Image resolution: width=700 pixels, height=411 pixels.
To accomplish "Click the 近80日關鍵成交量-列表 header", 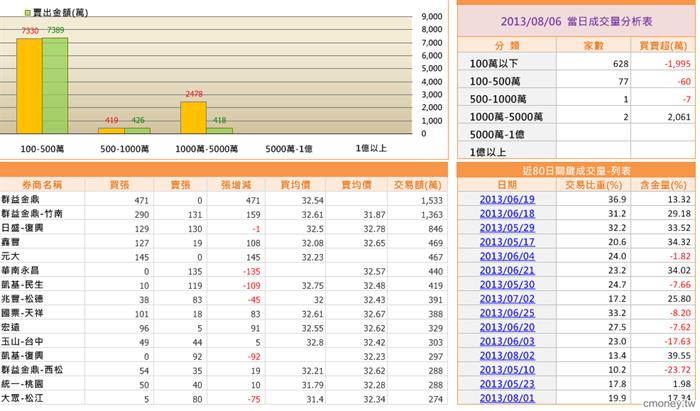I will (576, 170).
